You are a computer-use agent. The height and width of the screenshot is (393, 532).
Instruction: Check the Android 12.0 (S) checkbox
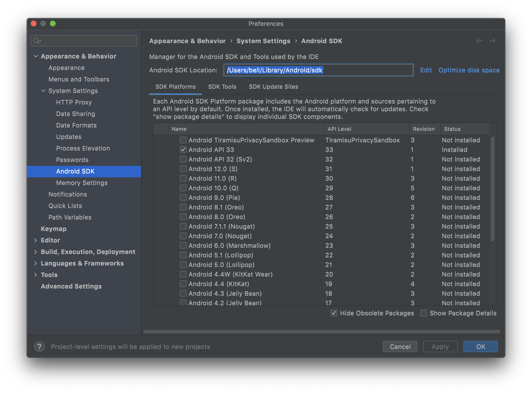click(x=183, y=169)
